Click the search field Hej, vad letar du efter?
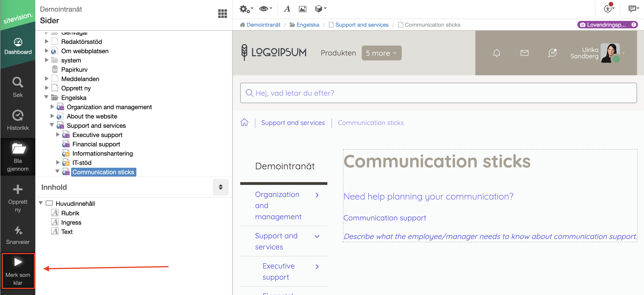Image resolution: width=644 pixels, height=295 pixels. 438,93
